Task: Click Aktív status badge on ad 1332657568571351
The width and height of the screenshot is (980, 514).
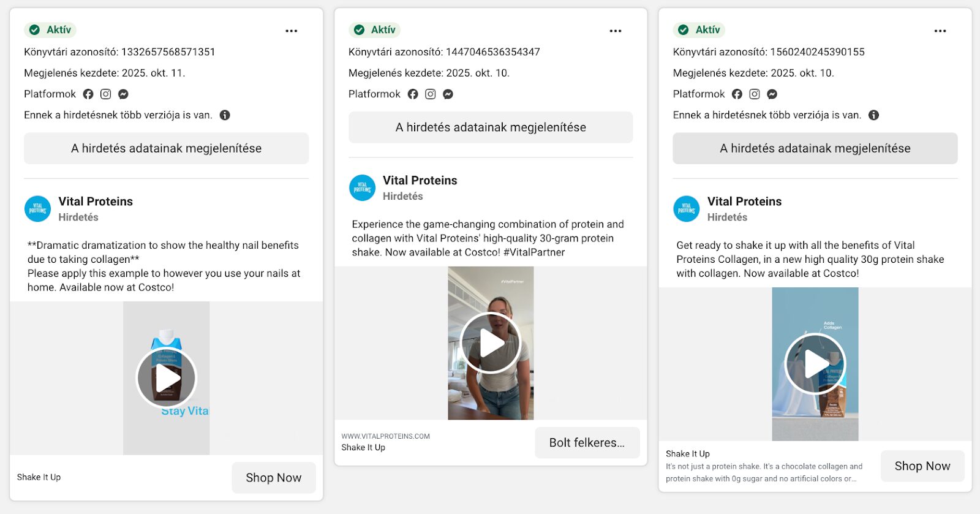Action: pyautogui.click(x=51, y=29)
